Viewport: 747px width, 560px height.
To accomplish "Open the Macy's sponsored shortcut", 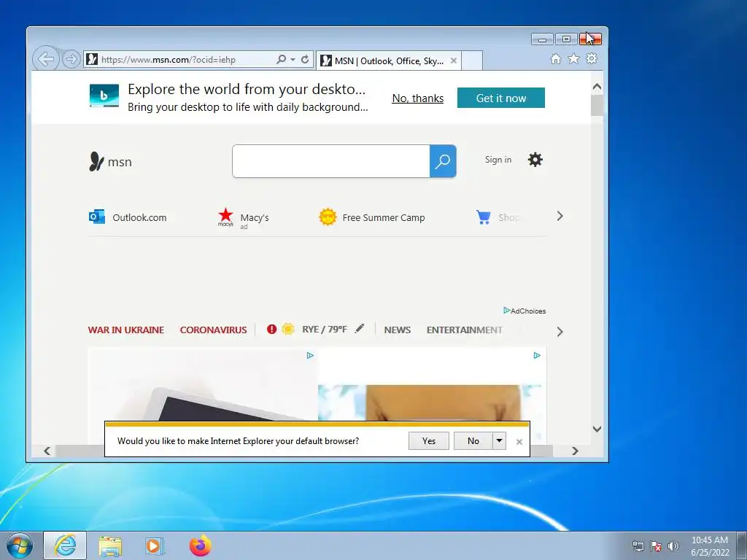I will click(243, 218).
